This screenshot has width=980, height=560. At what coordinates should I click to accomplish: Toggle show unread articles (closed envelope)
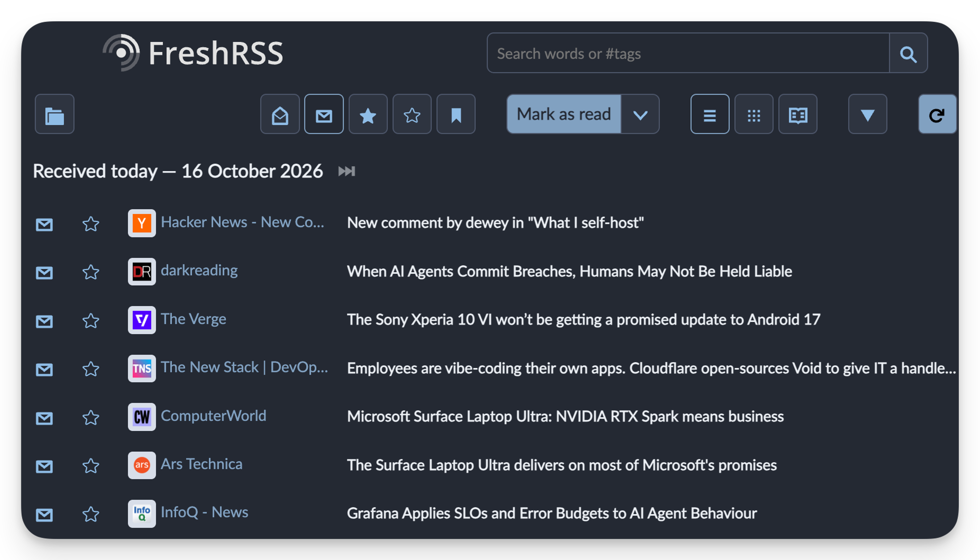click(324, 114)
